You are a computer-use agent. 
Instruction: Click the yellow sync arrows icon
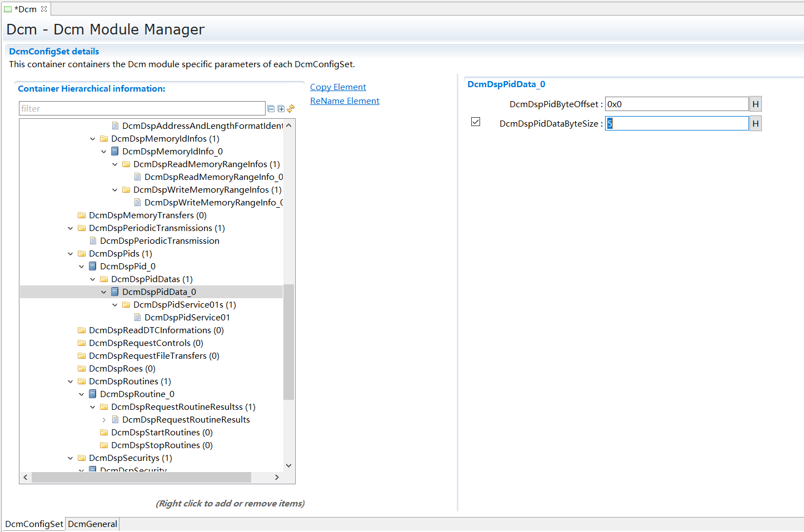click(x=291, y=109)
